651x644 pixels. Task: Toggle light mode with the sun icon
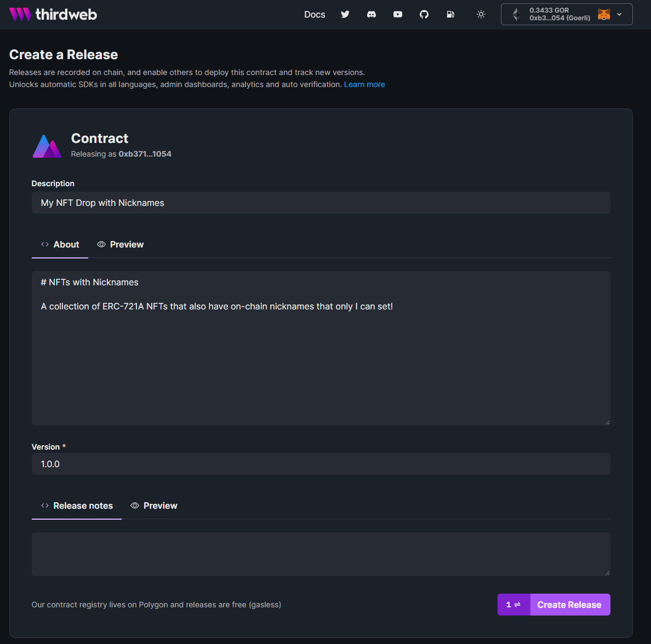tap(481, 14)
